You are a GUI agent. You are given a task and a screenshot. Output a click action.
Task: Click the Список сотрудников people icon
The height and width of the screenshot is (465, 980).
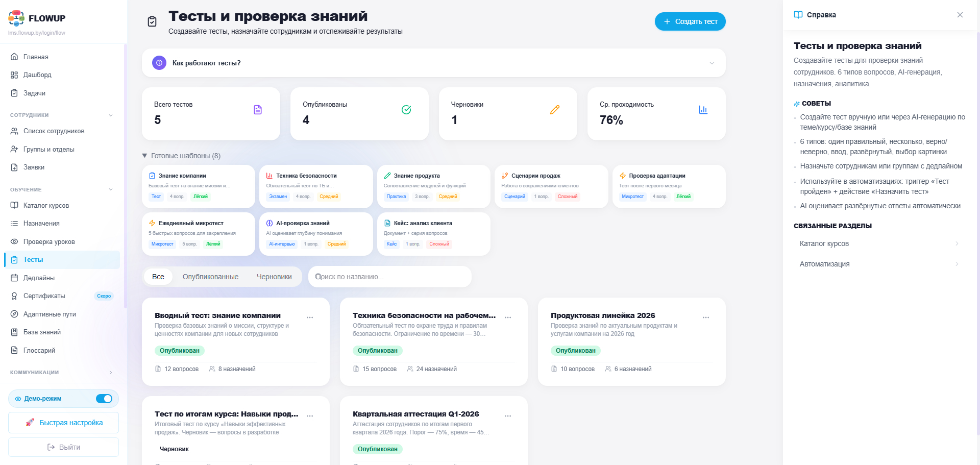14,131
